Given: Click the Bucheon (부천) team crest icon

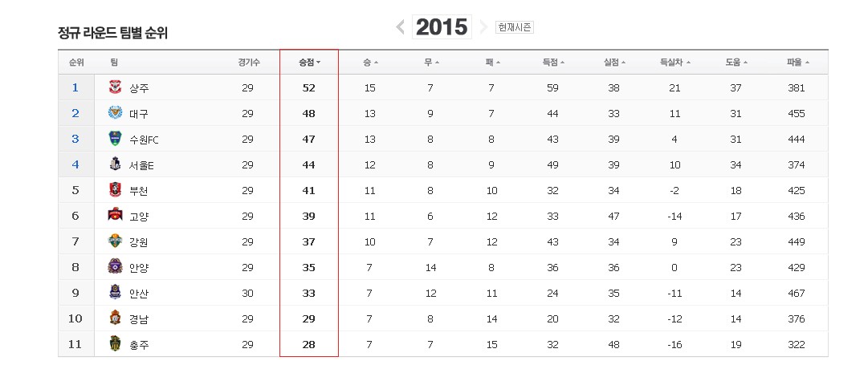Looking at the screenshot, I should coord(116,190).
